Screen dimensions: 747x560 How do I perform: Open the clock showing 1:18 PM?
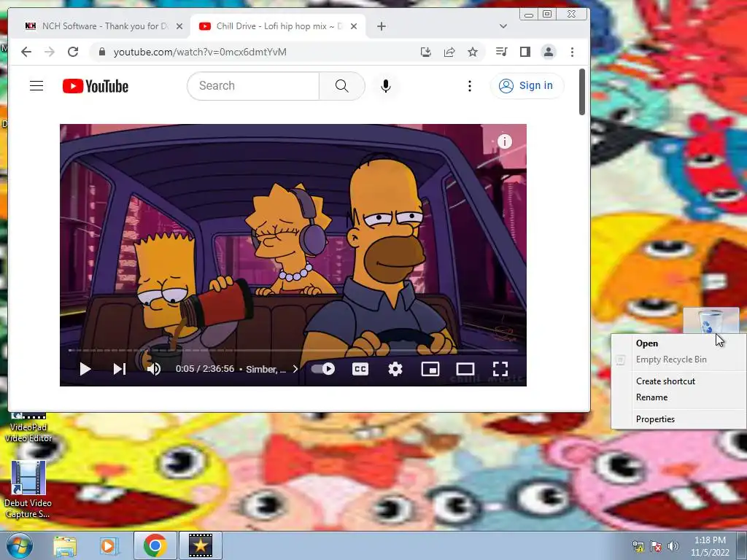710,546
